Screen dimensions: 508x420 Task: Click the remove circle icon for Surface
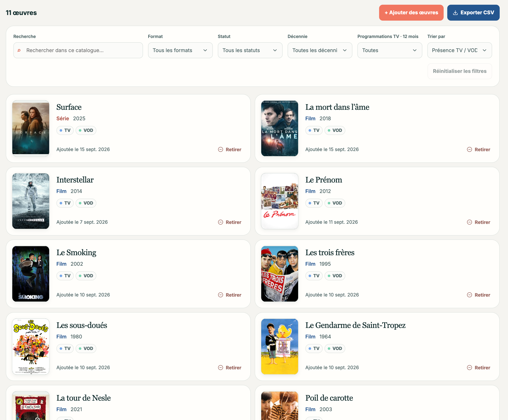click(x=221, y=150)
